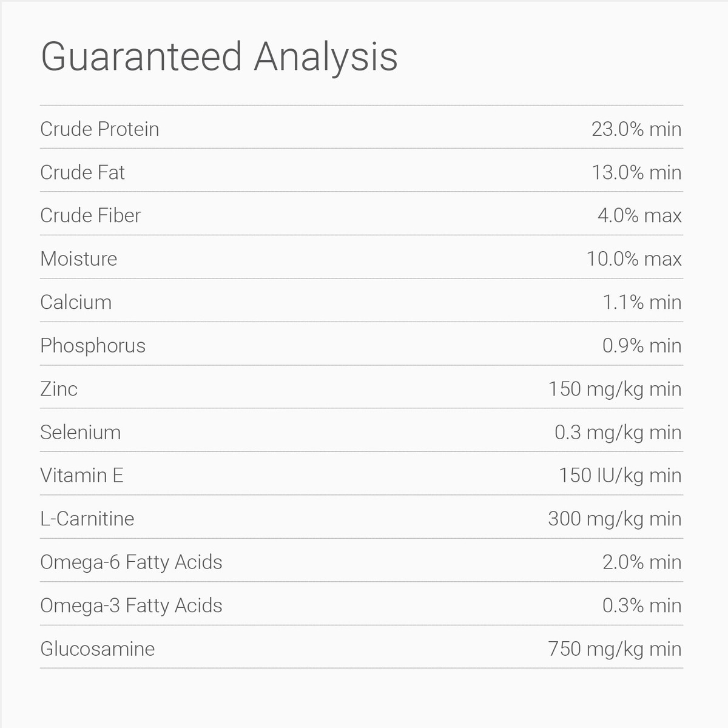Select the Crude Fiber label
The height and width of the screenshot is (728, 728).
click(90, 215)
